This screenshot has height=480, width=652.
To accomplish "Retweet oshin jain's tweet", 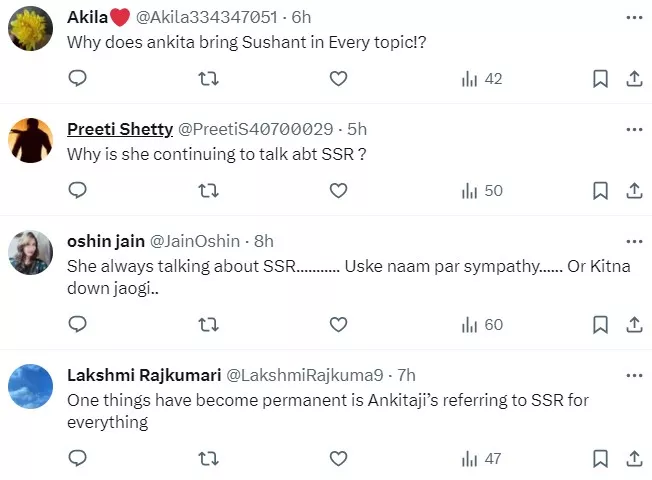I will pos(208,324).
